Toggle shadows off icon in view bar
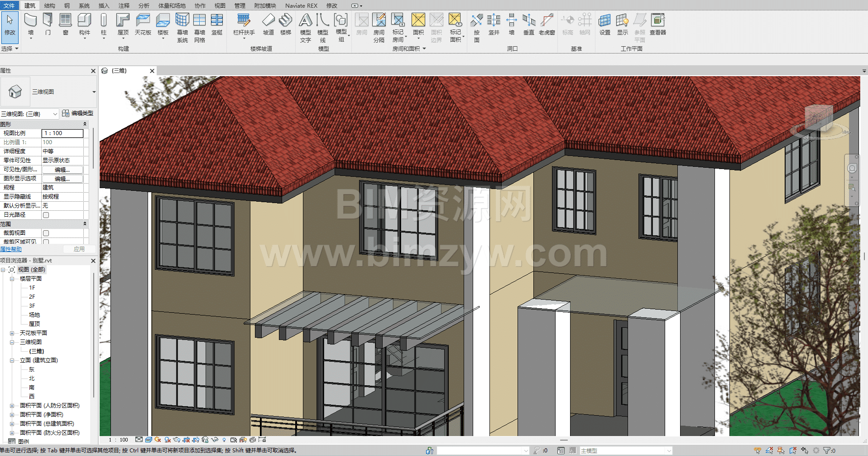868x456 pixels. tap(168, 440)
